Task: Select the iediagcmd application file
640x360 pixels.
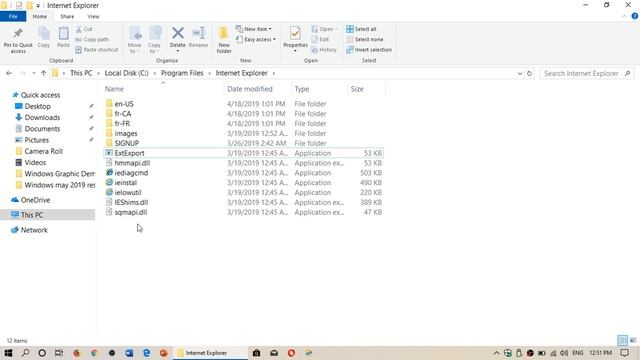Action: click(131, 173)
